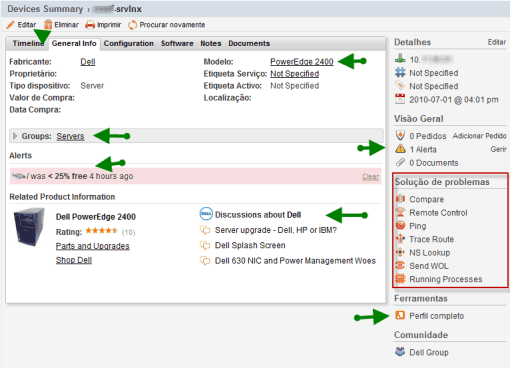Open the Servers group link

70,136
